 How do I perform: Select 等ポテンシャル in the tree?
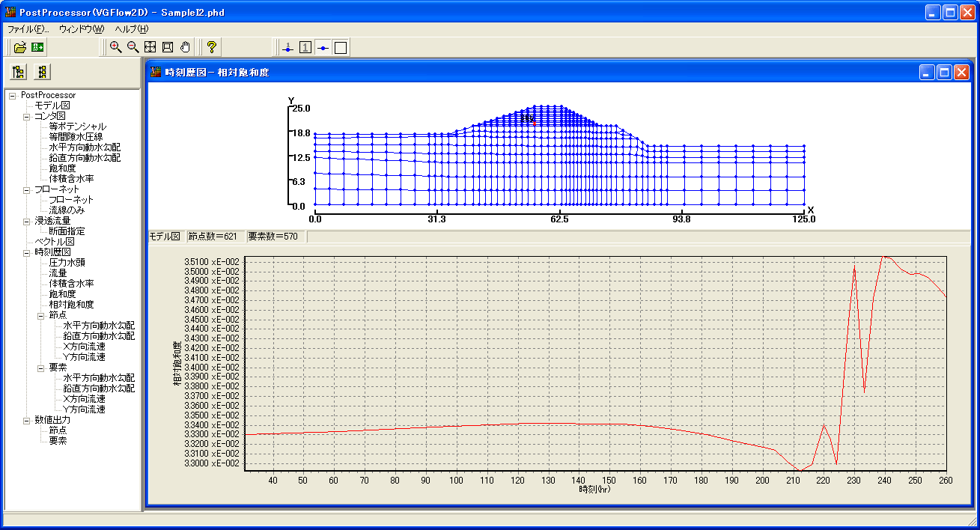pyautogui.click(x=77, y=127)
